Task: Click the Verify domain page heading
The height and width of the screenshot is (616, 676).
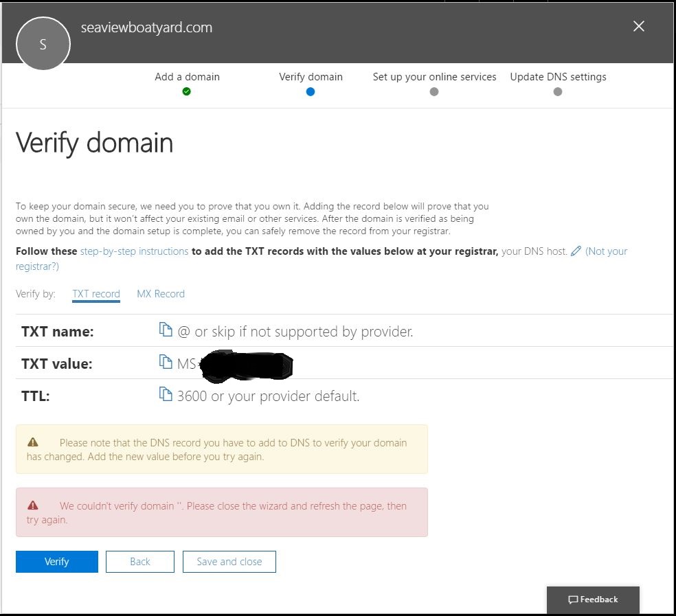Action: click(94, 144)
